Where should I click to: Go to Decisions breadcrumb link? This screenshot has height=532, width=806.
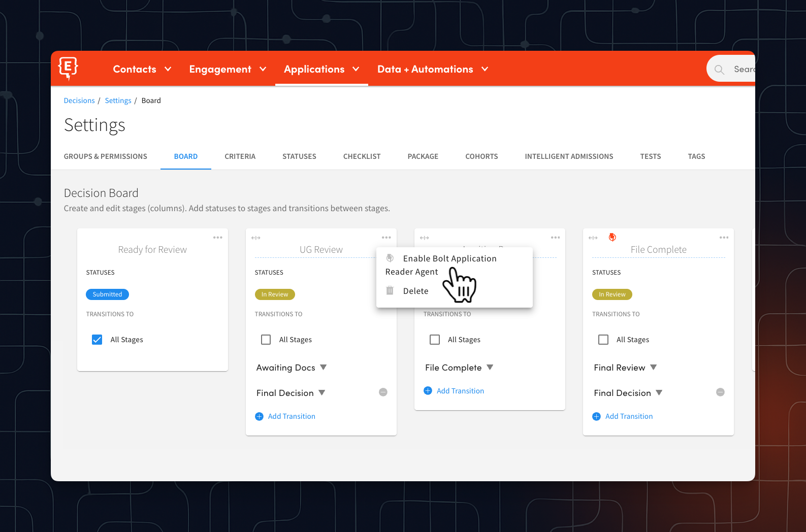79,101
